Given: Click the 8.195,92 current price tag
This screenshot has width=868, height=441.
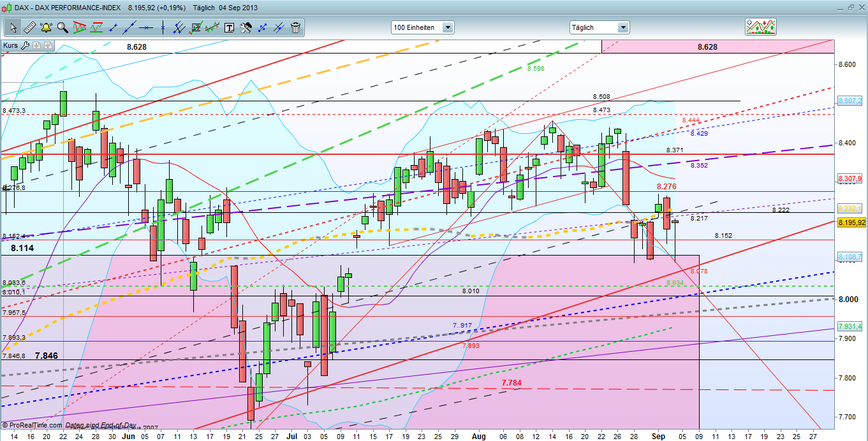Looking at the screenshot, I should pyautogui.click(x=851, y=222).
